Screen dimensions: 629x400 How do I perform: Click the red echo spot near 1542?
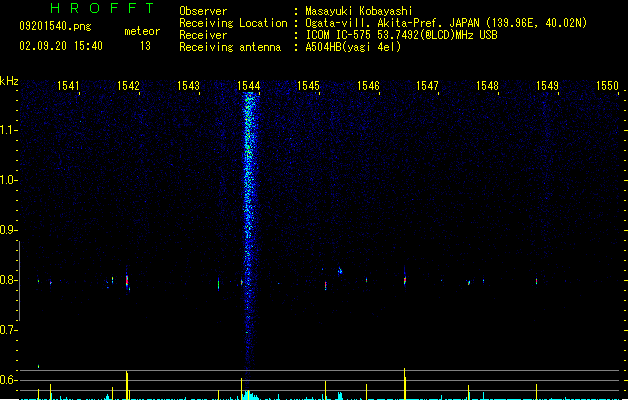(x=127, y=280)
